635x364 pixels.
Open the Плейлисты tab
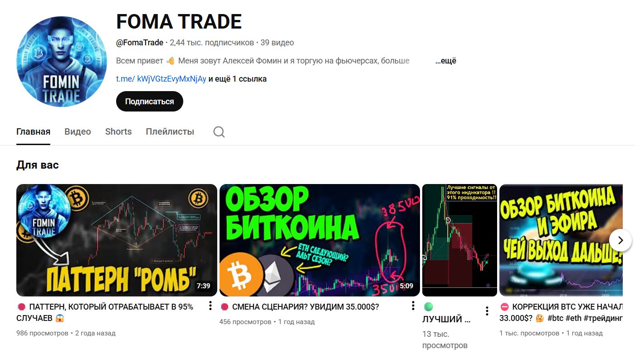tap(170, 132)
